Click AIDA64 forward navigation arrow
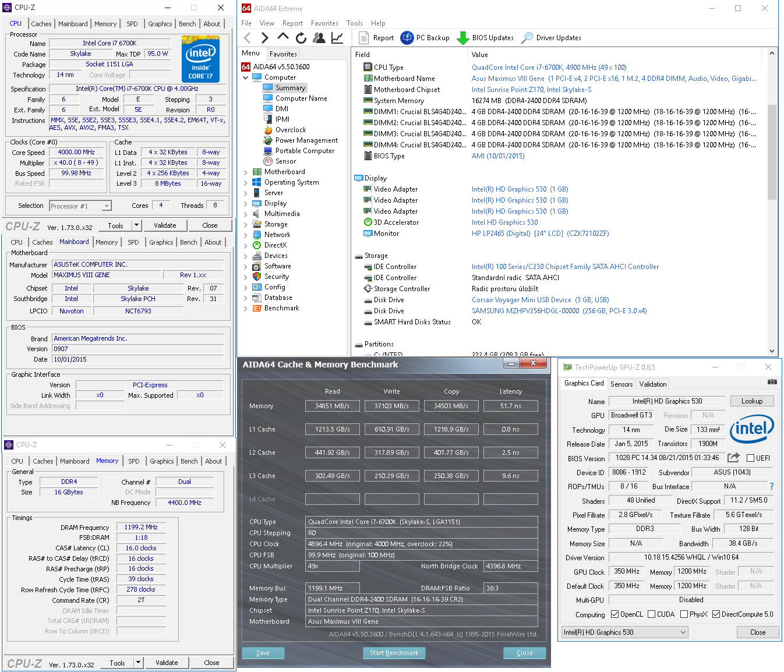The width and height of the screenshot is (784, 672). (264, 38)
